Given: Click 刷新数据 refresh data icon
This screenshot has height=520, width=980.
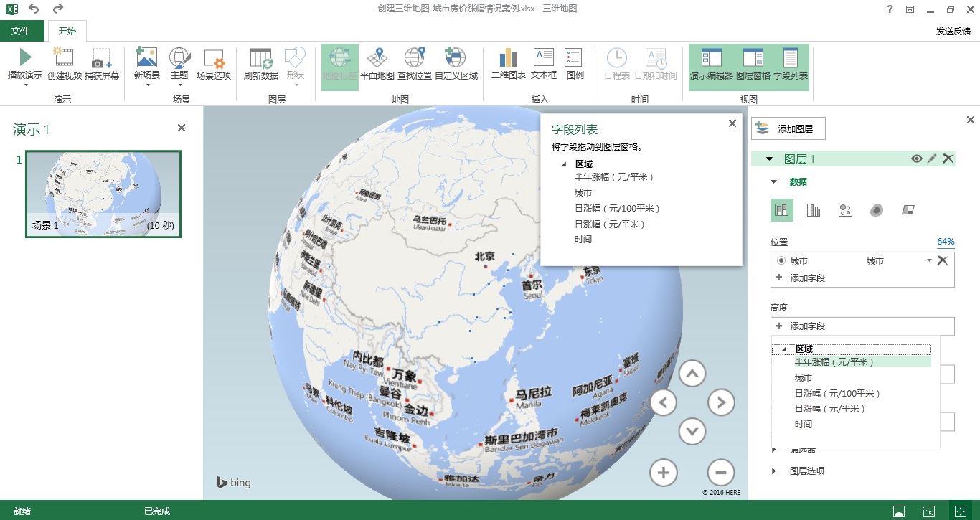Looking at the screenshot, I should coord(261,58).
